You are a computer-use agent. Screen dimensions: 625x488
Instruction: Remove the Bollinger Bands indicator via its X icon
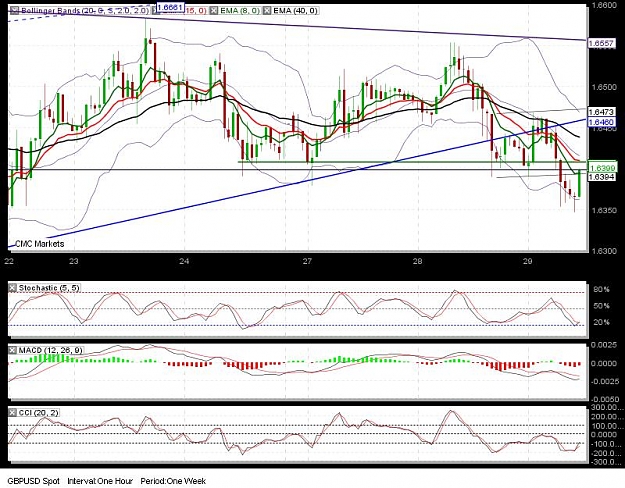14,11
